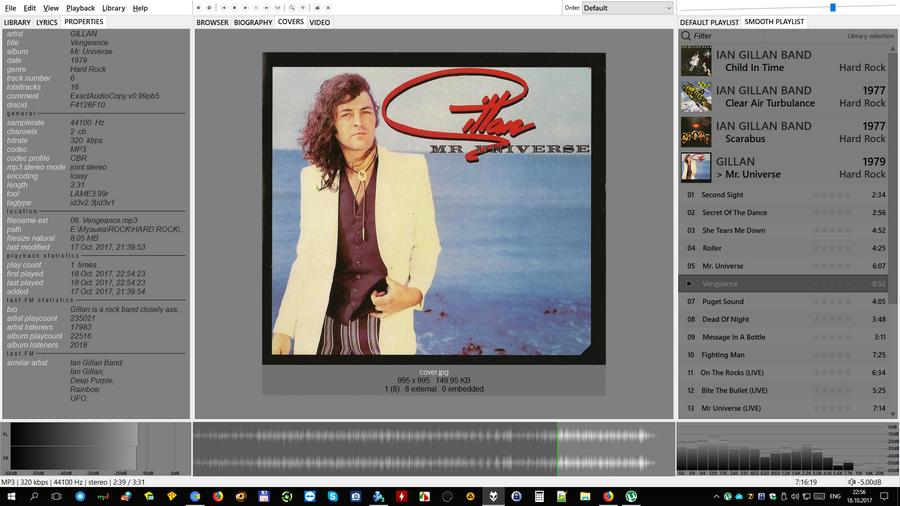The width and height of the screenshot is (900, 506).
Task: Click the floppy disk taskbar icon
Action: tap(263, 496)
